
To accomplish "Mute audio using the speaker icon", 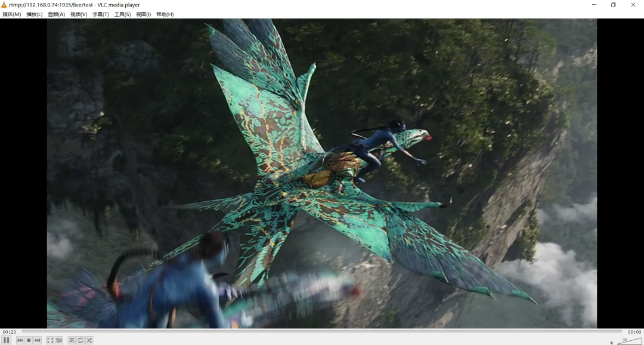I will point(612,342).
